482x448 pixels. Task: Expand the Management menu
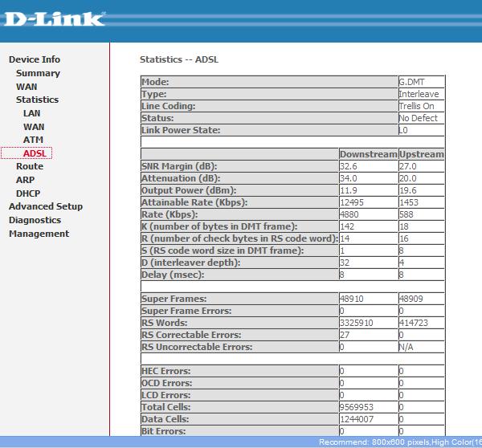click(39, 234)
